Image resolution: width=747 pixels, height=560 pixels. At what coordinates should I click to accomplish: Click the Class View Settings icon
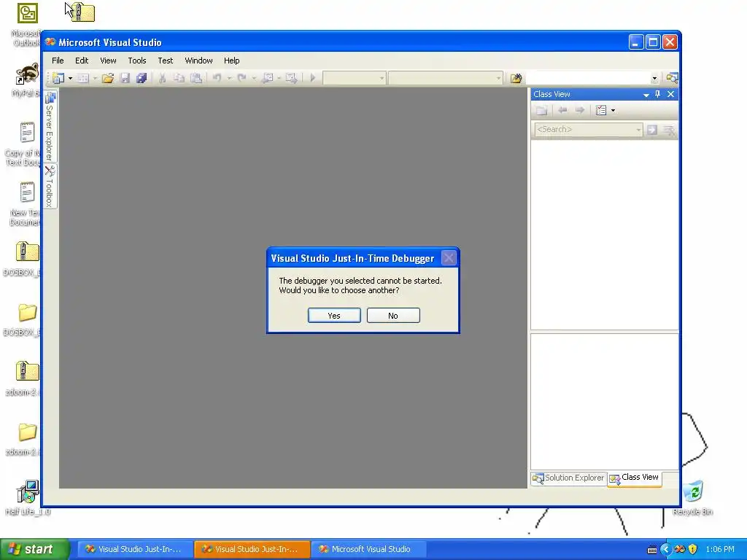pos(601,111)
